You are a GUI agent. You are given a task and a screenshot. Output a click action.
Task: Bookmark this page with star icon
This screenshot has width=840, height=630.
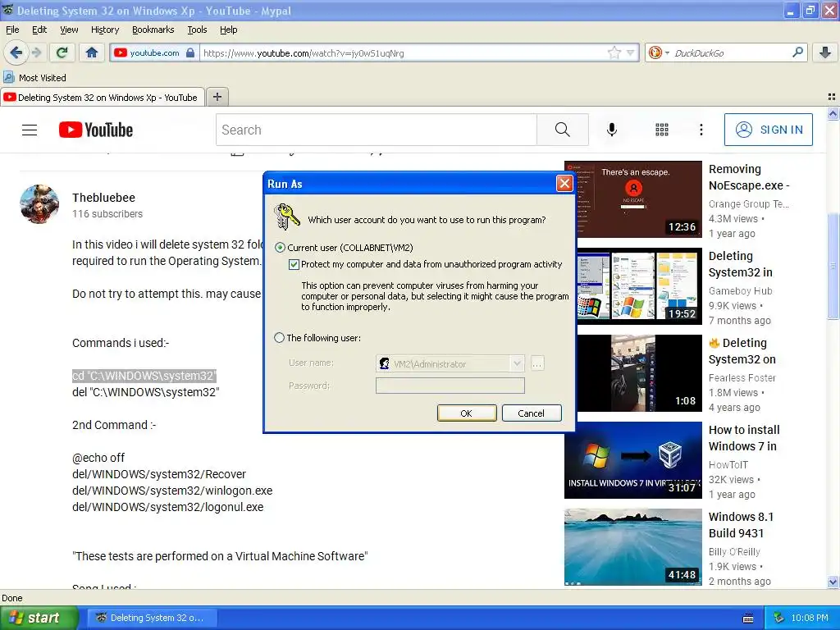pos(614,52)
